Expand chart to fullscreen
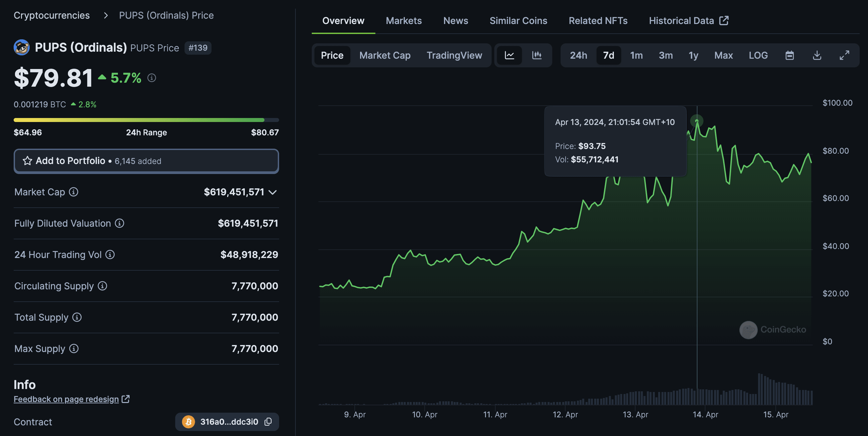This screenshot has height=436, width=868. coord(844,55)
